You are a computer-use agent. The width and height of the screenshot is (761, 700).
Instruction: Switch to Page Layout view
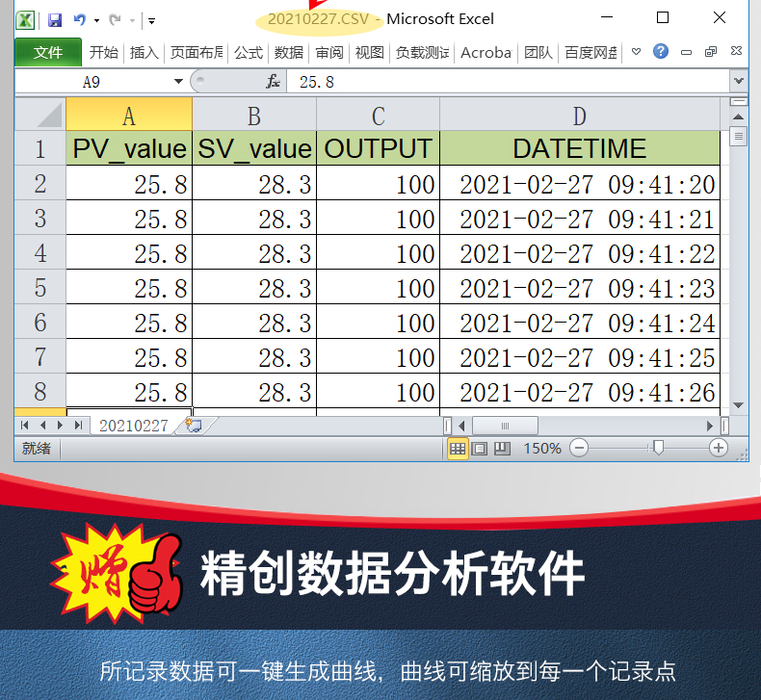point(480,448)
